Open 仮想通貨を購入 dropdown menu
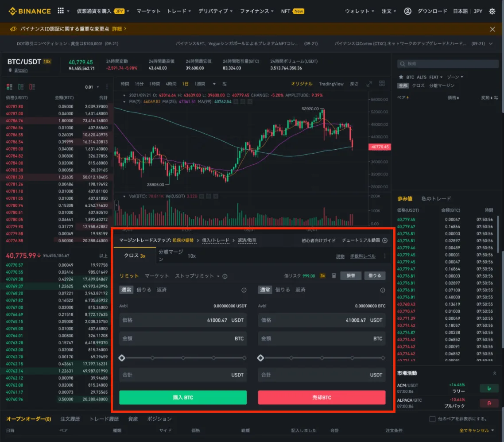This screenshot has height=442, width=504. point(103,11)
